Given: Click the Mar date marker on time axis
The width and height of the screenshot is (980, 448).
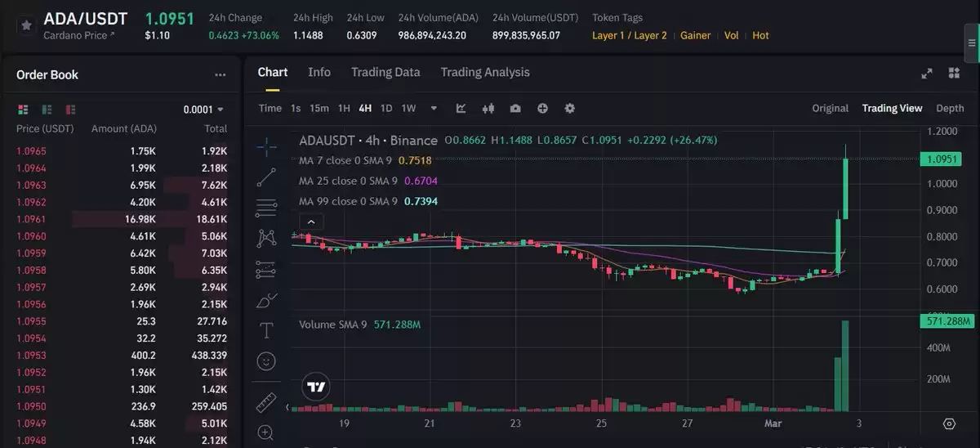Looking at the screenshot, I should (772, 423).
